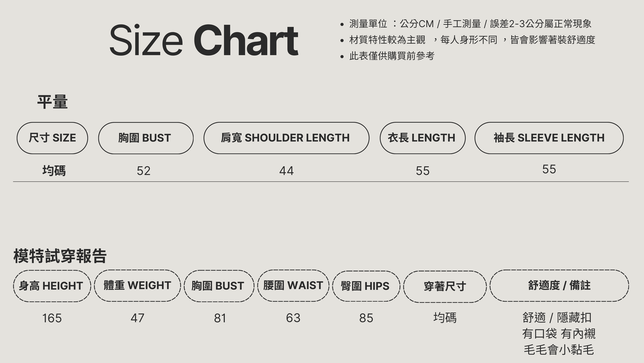Click the 臀圍 HIPS dashed pill

click(366, 286)
